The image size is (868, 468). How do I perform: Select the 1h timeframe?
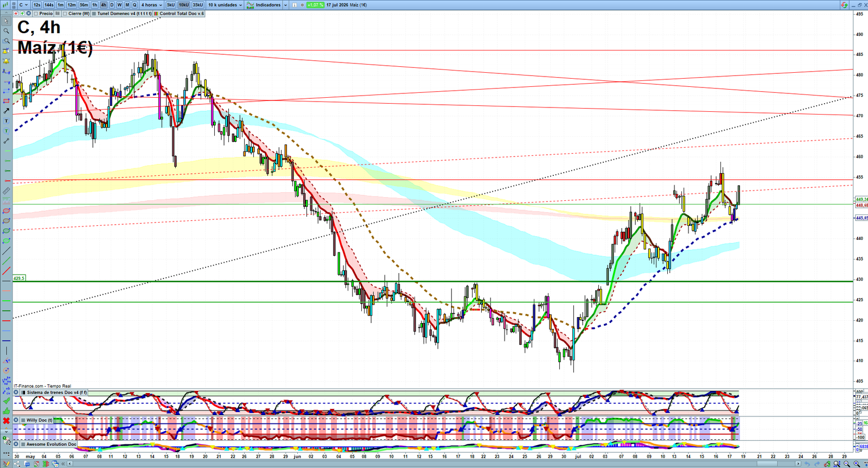click(94, 5)
